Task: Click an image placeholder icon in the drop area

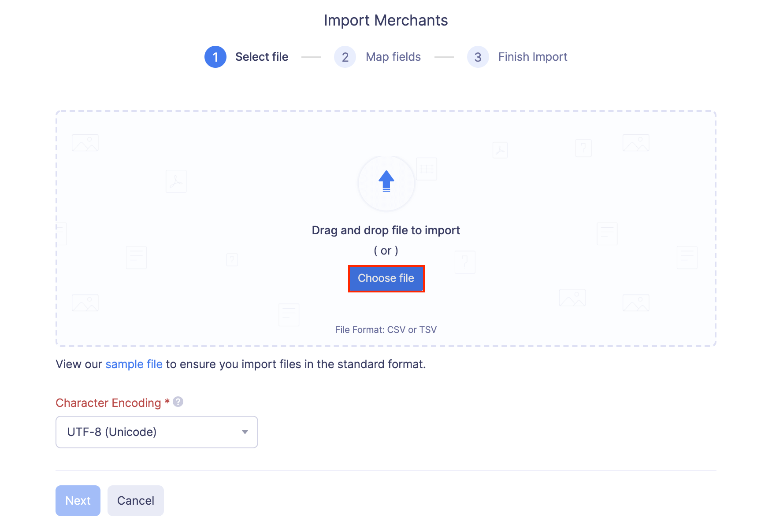Action: [85, 143]
